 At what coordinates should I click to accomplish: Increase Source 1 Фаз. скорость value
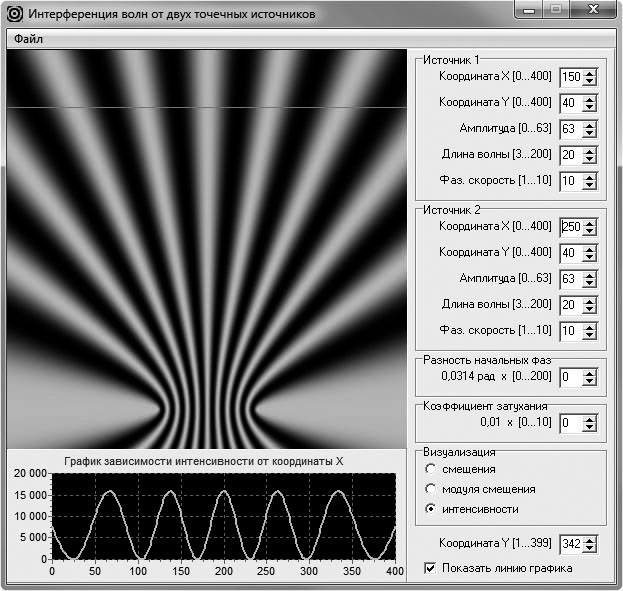tap(590, 178)
